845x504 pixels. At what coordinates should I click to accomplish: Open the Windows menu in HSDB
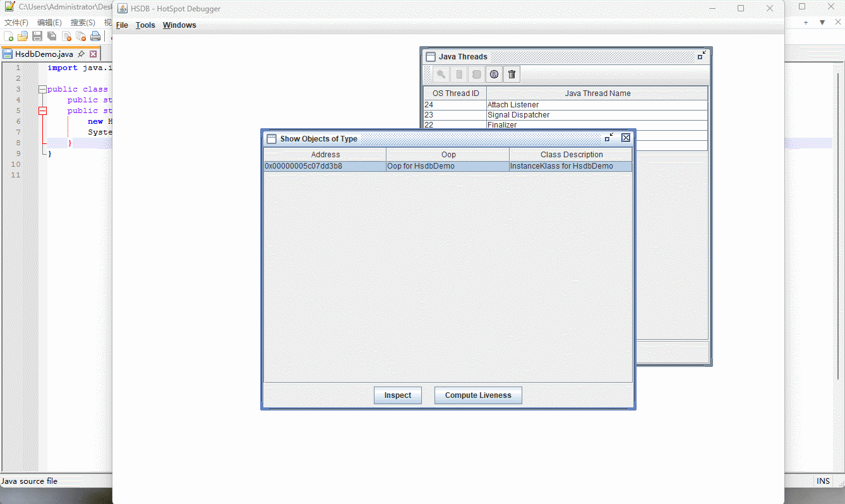click(179, 25)
